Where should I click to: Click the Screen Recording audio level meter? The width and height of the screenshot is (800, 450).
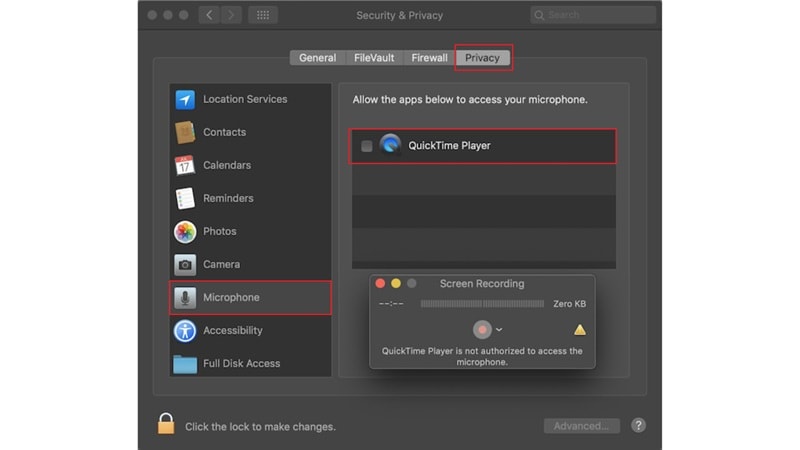[482, 304]
